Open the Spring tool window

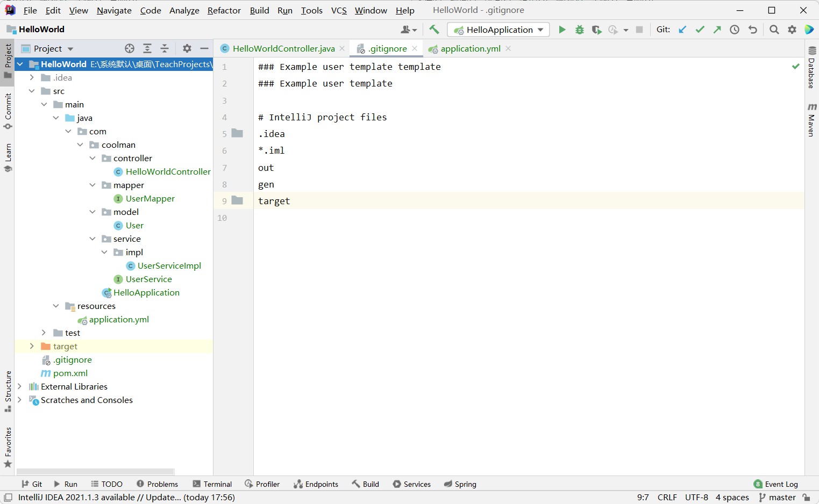[x=460, y=484]
